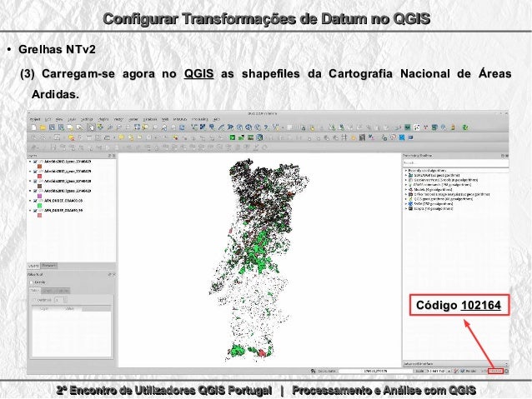Uncheck the layer with green swatch

[x=35, y=201]
